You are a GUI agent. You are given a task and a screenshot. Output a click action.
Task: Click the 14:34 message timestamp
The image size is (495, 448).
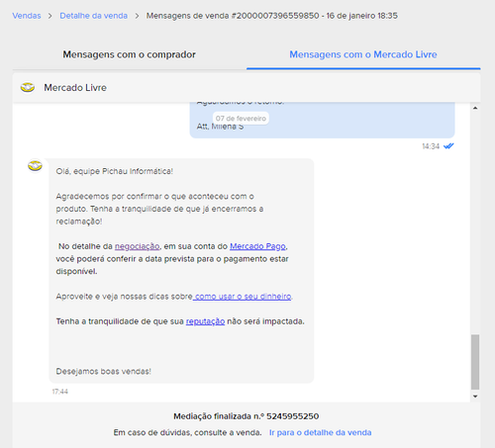tap(431, 146)
